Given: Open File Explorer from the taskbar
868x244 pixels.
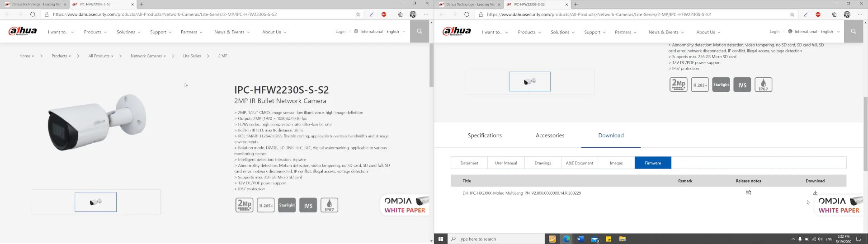Looking at the screenshot, I should pos(623,239).
